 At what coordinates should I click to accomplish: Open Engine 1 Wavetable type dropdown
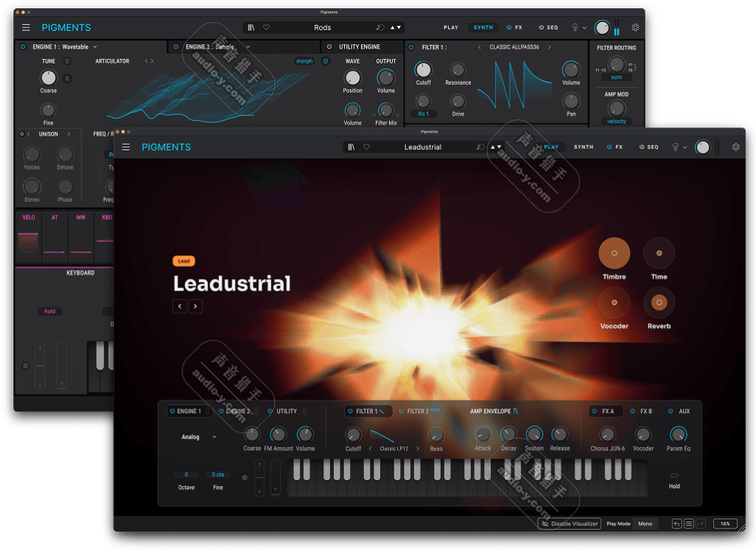[x=94, y=46]
